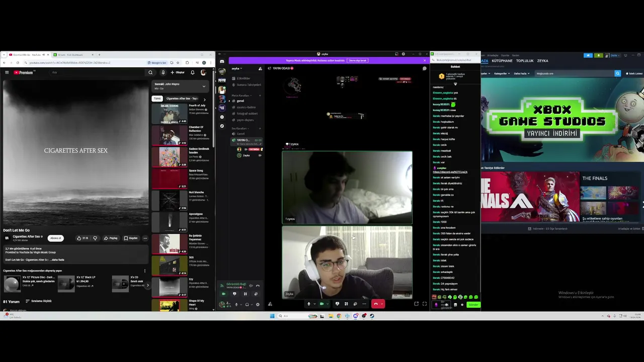
Task: Toggle mute in the Discord user panel
Action: 236,304
